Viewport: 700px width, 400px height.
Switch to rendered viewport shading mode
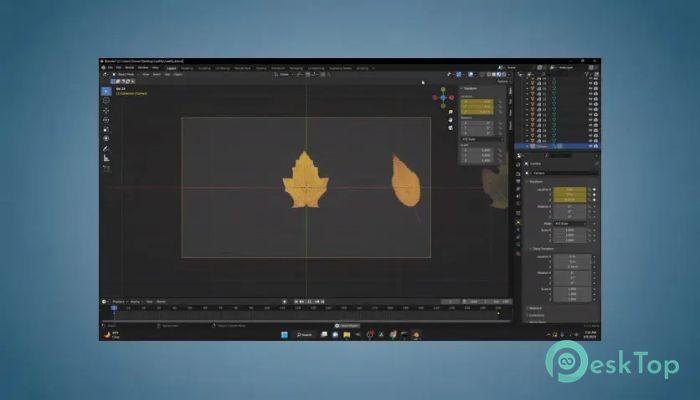pos(504,75)
